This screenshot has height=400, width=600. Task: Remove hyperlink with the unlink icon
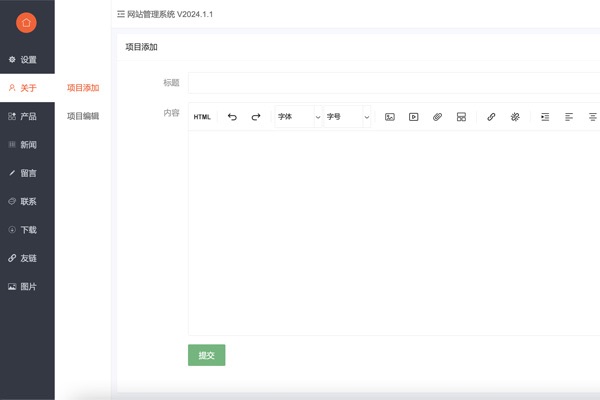pos(515,117)
